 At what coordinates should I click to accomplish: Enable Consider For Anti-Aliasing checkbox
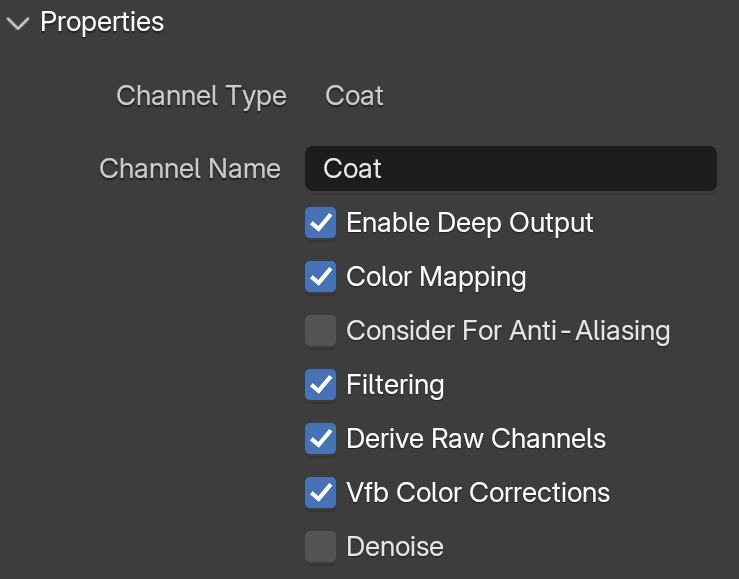pos(320,331)
